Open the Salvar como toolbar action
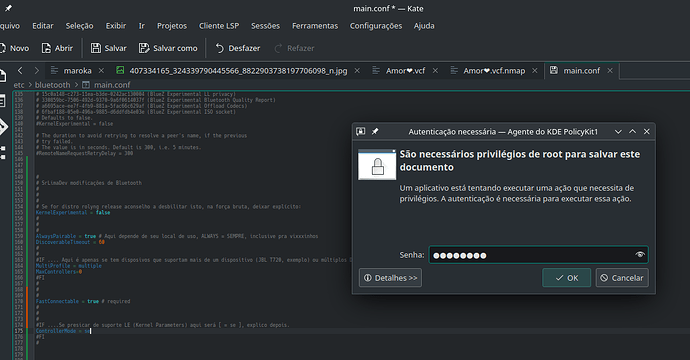The height and width of the screenshot is (360, 690). click(x=168, y=48)
